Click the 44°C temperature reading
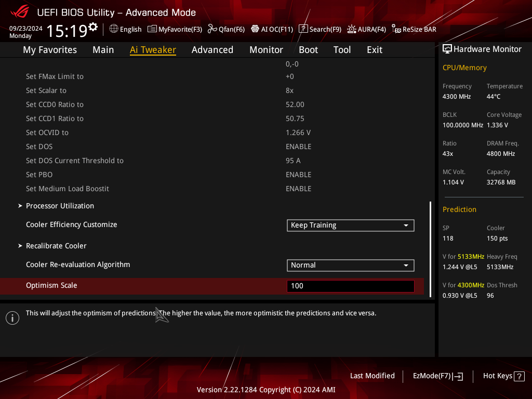The image size is (532, 399). [x=494, y=97]
